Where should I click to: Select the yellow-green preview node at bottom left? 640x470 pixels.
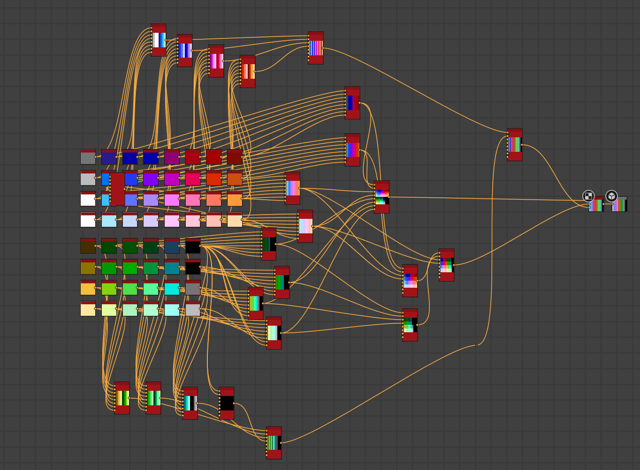(122, 397)
